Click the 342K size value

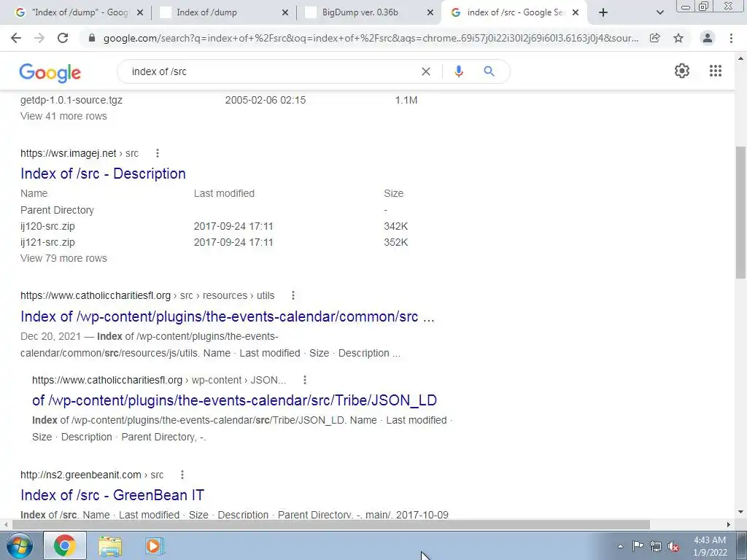coord(396,226)
